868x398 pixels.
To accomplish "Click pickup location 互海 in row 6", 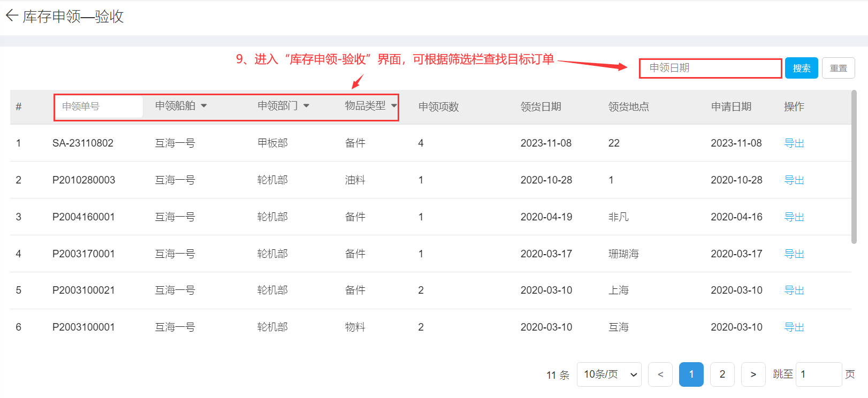I will click(618, 327).
